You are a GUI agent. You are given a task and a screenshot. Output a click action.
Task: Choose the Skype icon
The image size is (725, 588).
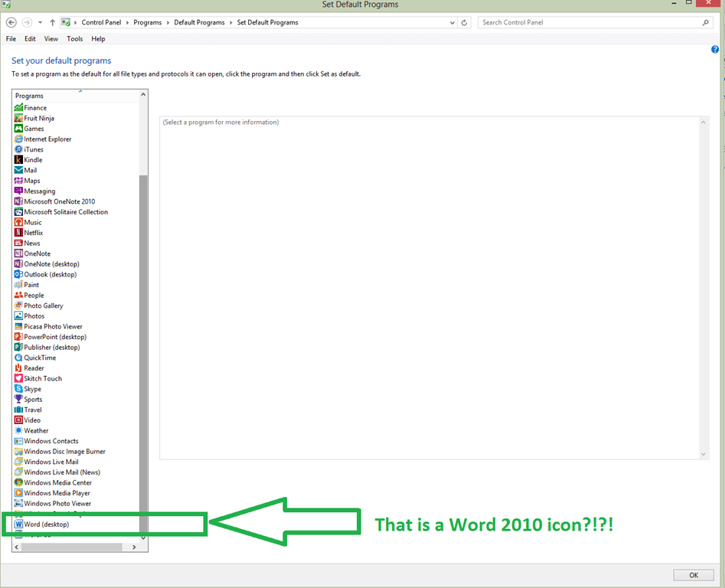tap(18, 389)
